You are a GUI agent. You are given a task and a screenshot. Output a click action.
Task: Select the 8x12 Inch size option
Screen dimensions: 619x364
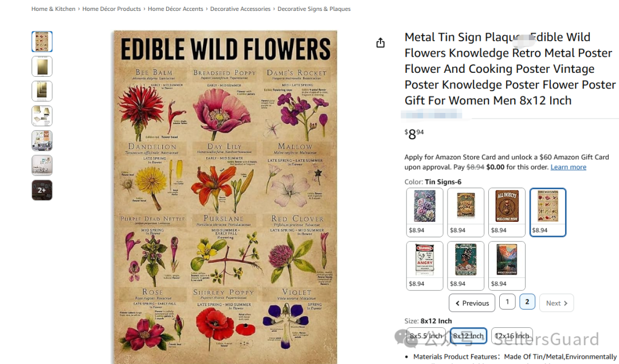pyautogui.click(x=468, y=336)
